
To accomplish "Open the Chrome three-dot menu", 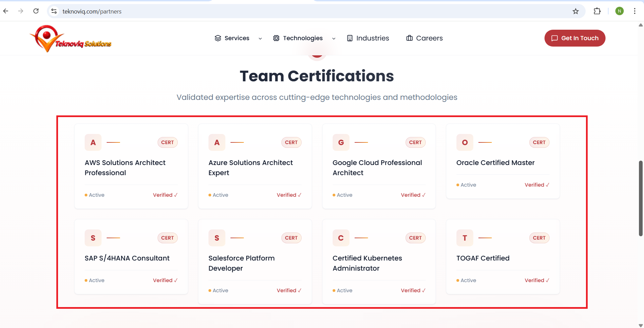I will pos(635,11).
